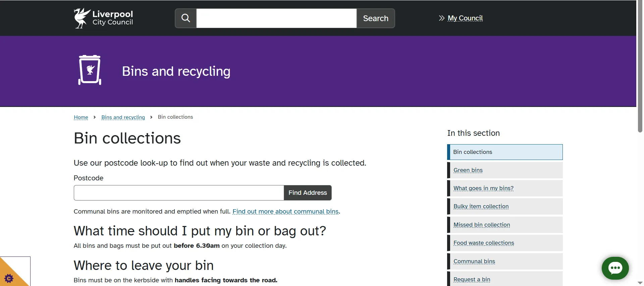The image size is (644, 286).
Task: Click the Bin collections page heading
Action: pos(127,138)
